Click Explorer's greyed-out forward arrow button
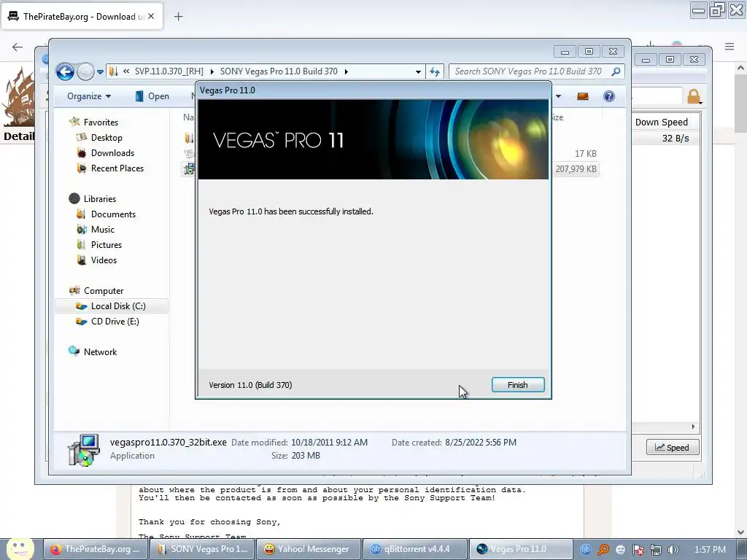Image resolution: width=747 pixels, height=560 pixels. click(x=85, y=71)
